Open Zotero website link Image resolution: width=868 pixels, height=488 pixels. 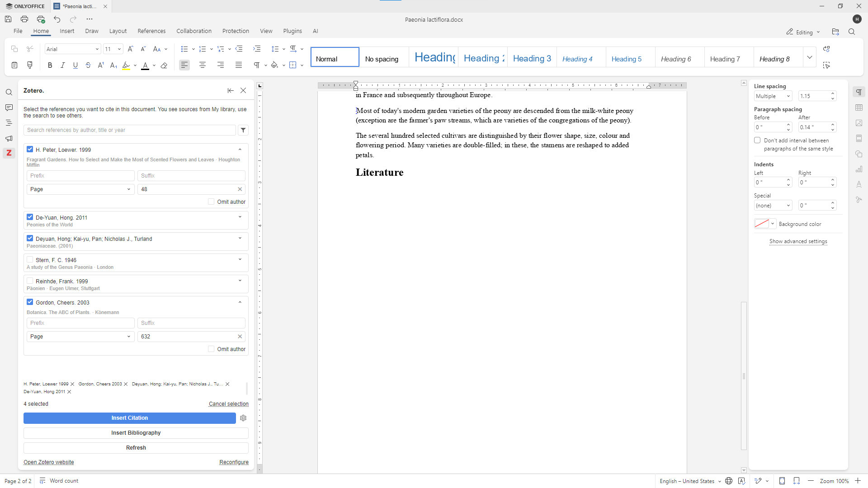pyautogui.click(x=49, y=462)
